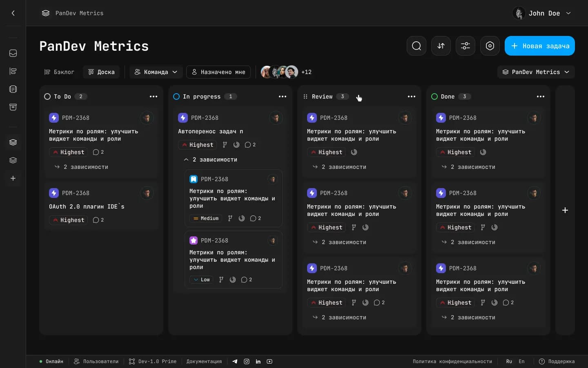588x368 pixels.
Task: Open Политика конфиденциальности link
Action: pyautogui.click(x=452, y=361)
